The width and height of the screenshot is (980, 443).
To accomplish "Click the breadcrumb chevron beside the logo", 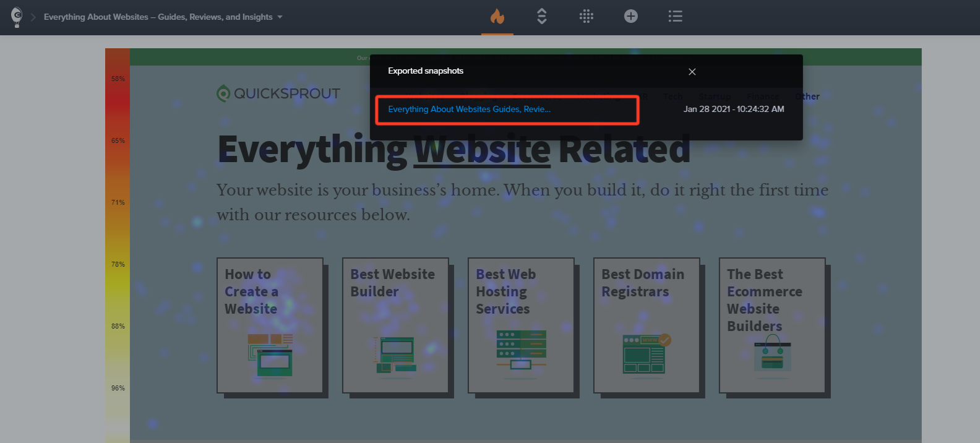I will (x=33, y=17).
